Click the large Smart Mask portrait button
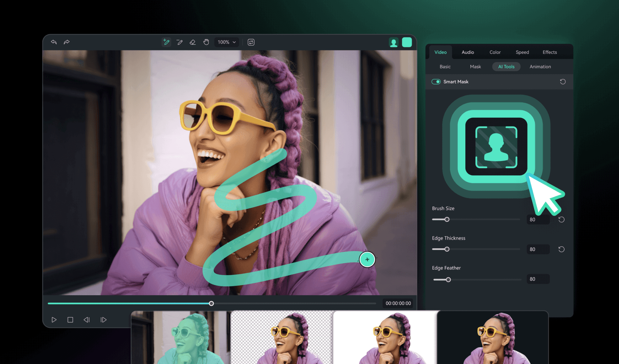619x364 pixels. point(496,147)
